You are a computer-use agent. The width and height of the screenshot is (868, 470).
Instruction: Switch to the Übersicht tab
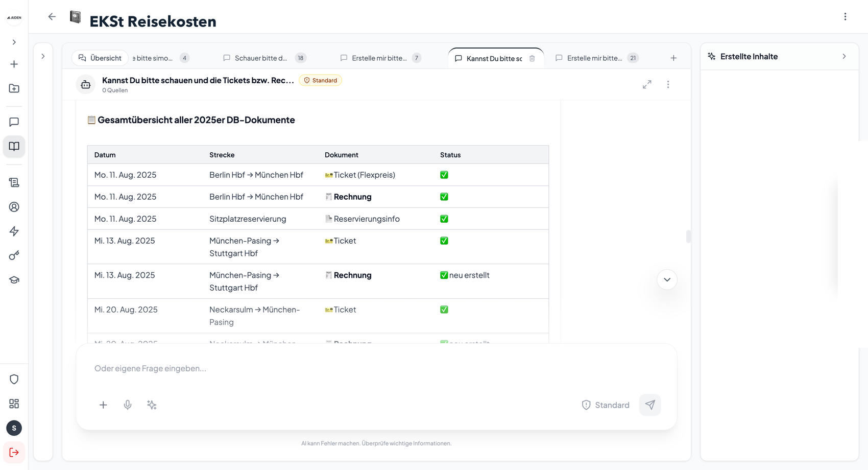[100, 58]
